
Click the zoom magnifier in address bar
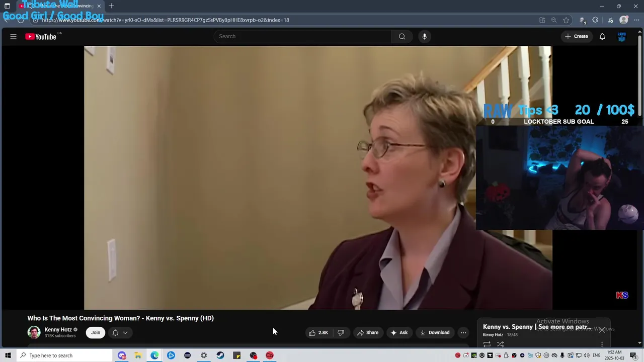click(x=554, y=20)
